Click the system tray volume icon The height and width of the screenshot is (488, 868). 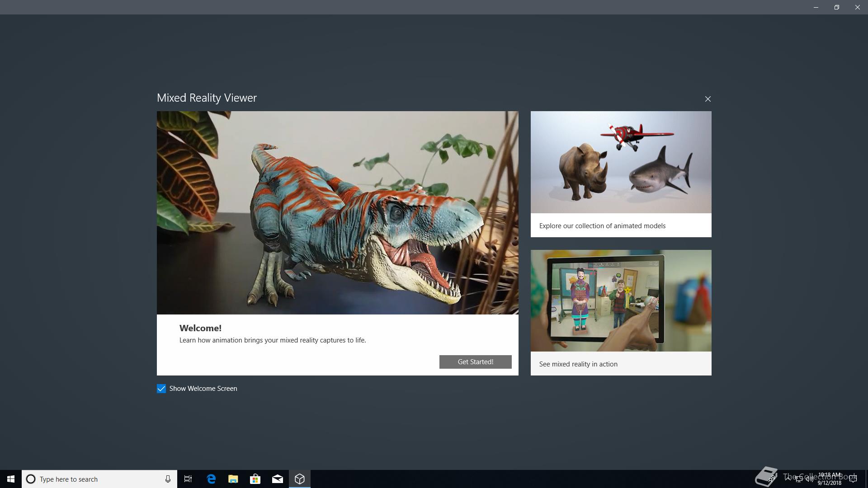click(x=809, y=479)
